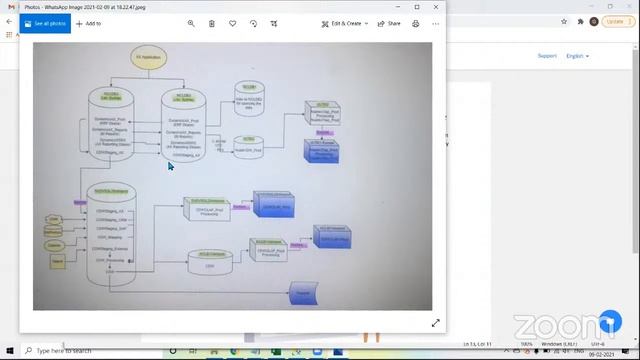Enter full screen with the expand arrows icon

[436, 323]
